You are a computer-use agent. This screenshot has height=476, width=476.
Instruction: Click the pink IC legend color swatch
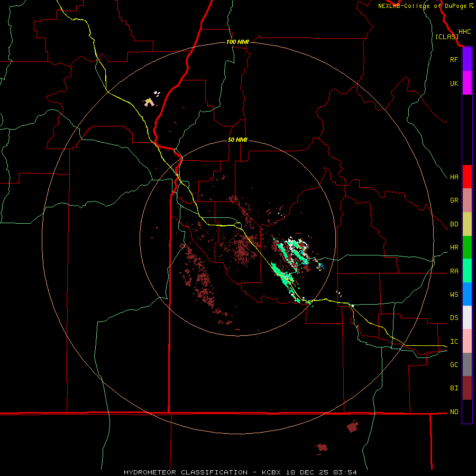coord(467,341)
